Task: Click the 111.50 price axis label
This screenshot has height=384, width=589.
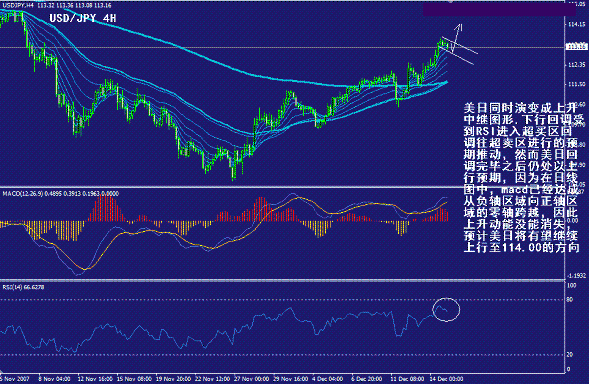Action: pos(577,84)
